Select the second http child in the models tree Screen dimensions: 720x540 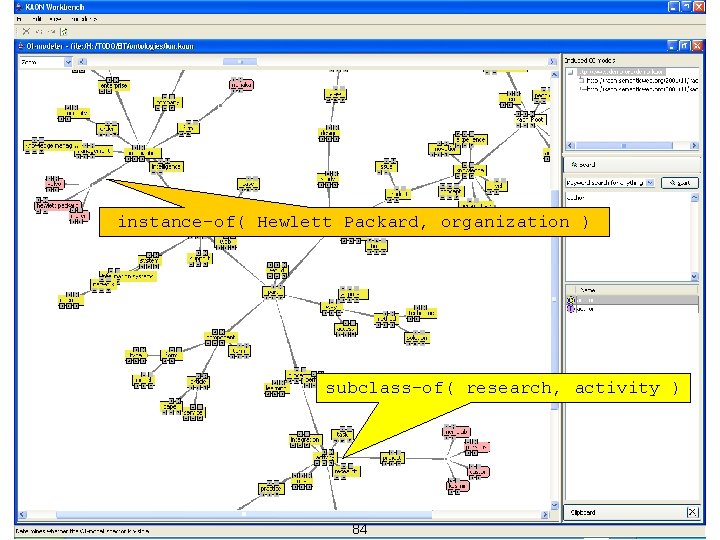point(642,89)
